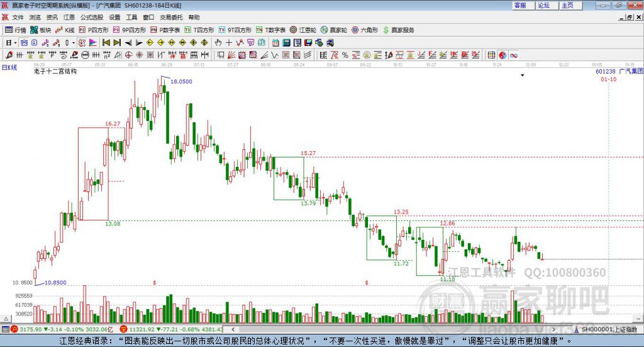Select the crosshair cursor tool

[229, 43]
